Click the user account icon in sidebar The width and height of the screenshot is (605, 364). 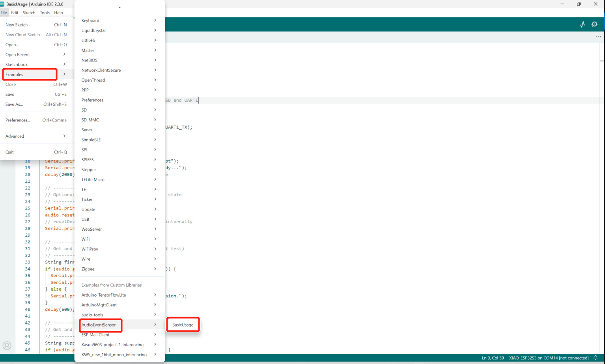coord(7,346)
